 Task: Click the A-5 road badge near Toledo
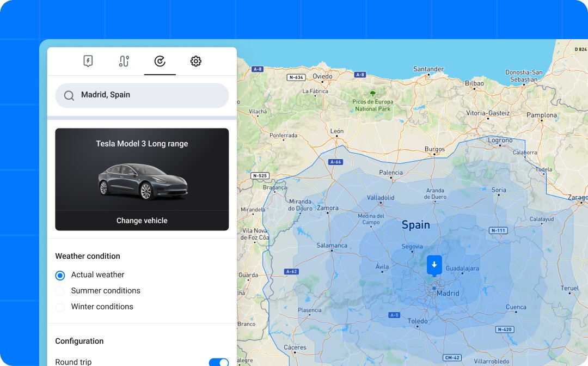click(x=394, y=315)
